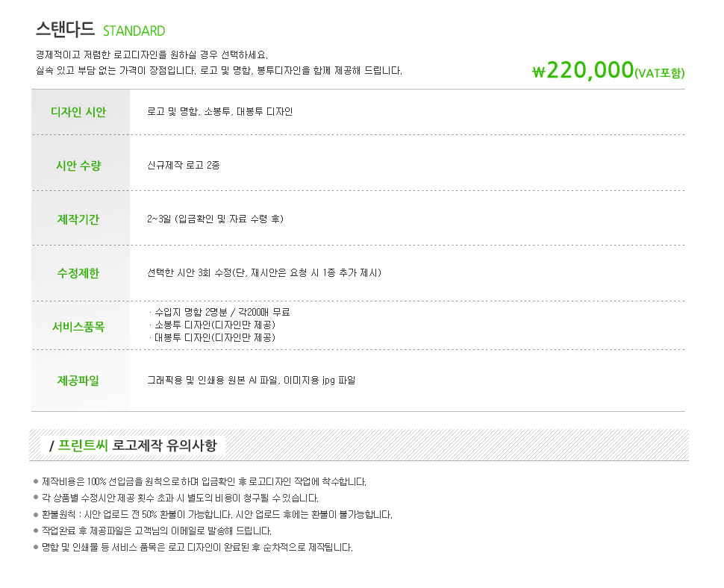The height and width of the screenshot is (588, 724).
Task: Select the 신규제작 로고 2종 text
Action: [x=184, y=165]
